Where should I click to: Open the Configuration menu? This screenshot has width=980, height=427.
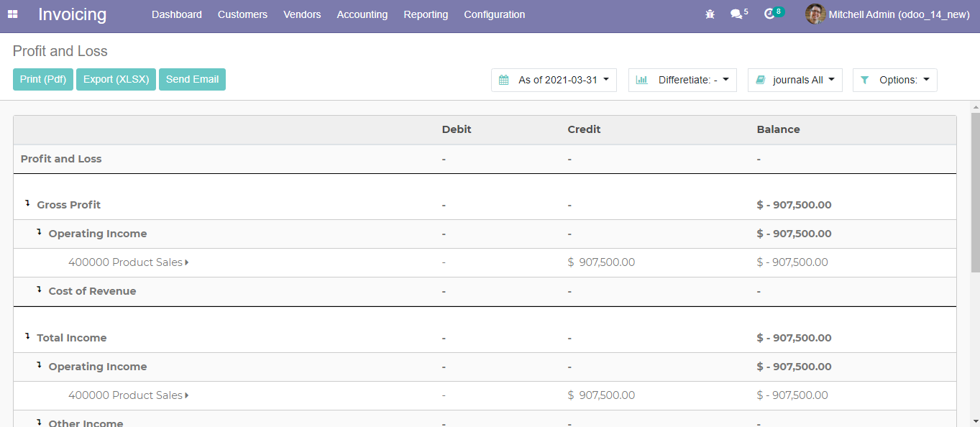point(494,14)
